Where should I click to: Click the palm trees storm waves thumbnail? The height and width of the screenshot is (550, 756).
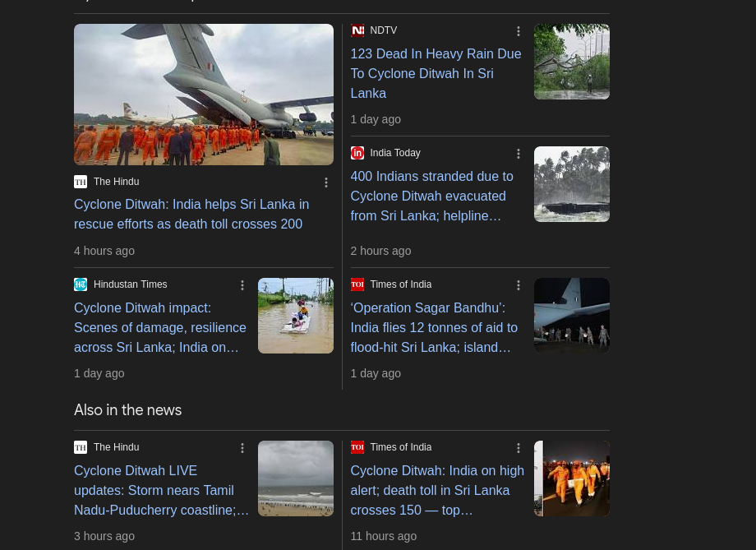tap(572, 184)
